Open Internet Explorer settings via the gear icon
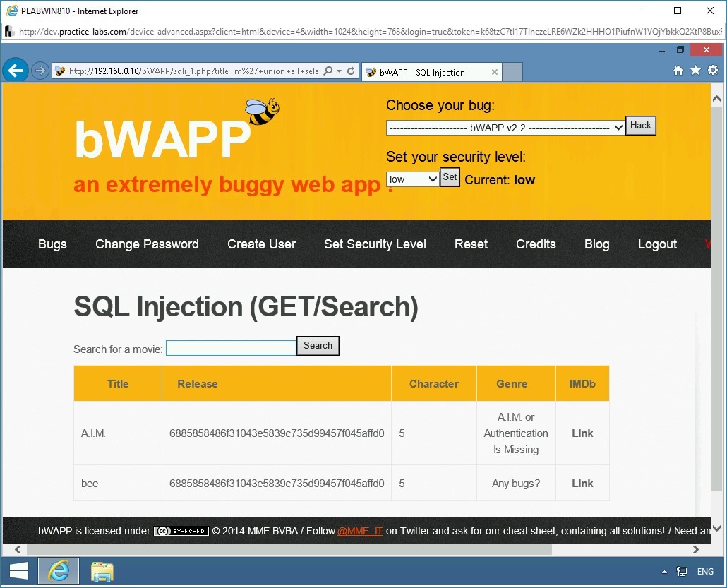Image resolution: width=727 pixels, height=588 pixels. tap(712, 71)
